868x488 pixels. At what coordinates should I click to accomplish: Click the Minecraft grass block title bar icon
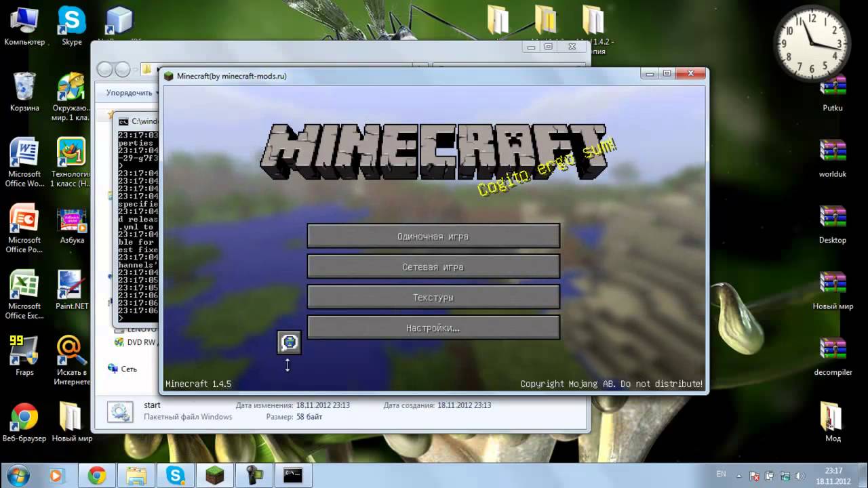[x=169, y=76]
